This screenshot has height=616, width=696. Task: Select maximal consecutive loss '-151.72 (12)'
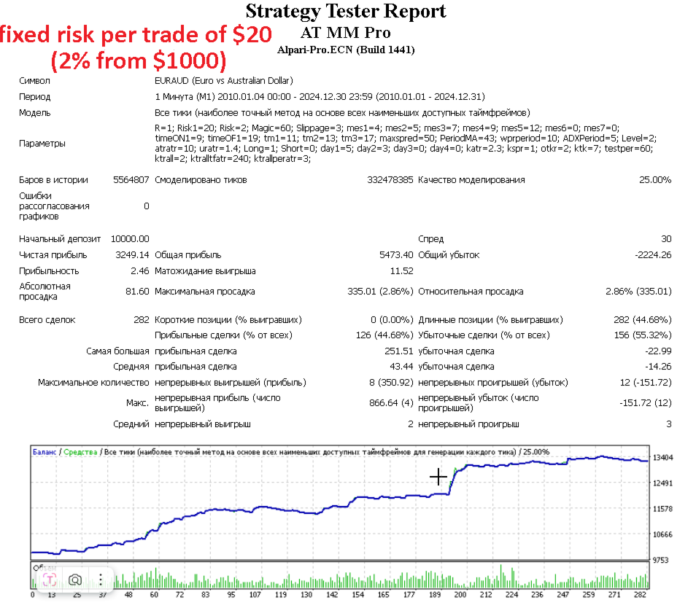646,403
